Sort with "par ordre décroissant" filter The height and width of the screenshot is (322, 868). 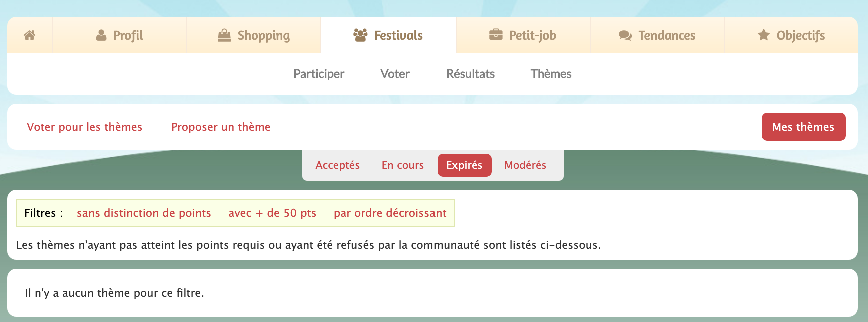[390, 213]
